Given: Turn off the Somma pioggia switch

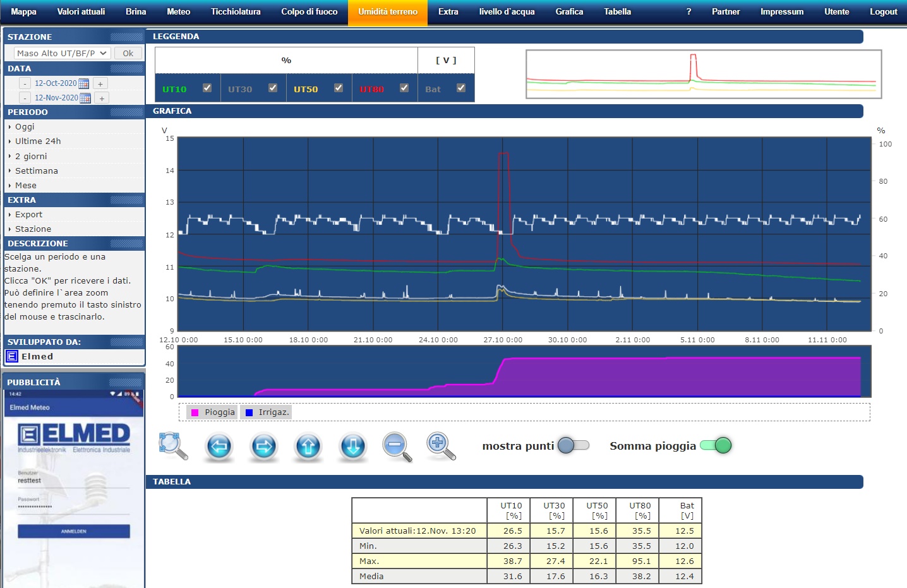Looking at the screenshot, I should (x=716, y=445).
